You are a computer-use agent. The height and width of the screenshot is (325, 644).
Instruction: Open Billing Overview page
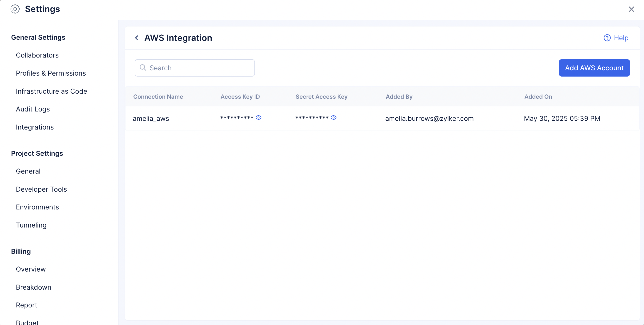pyautogui.click(x=31, y=269)
